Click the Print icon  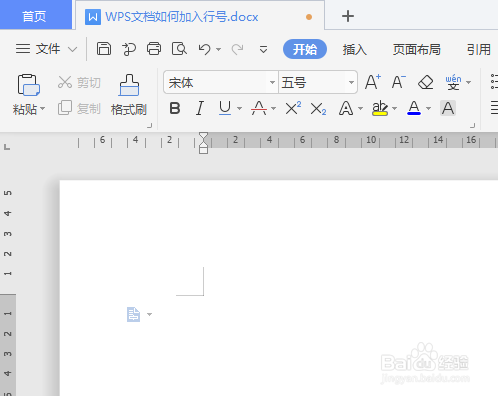154,49
